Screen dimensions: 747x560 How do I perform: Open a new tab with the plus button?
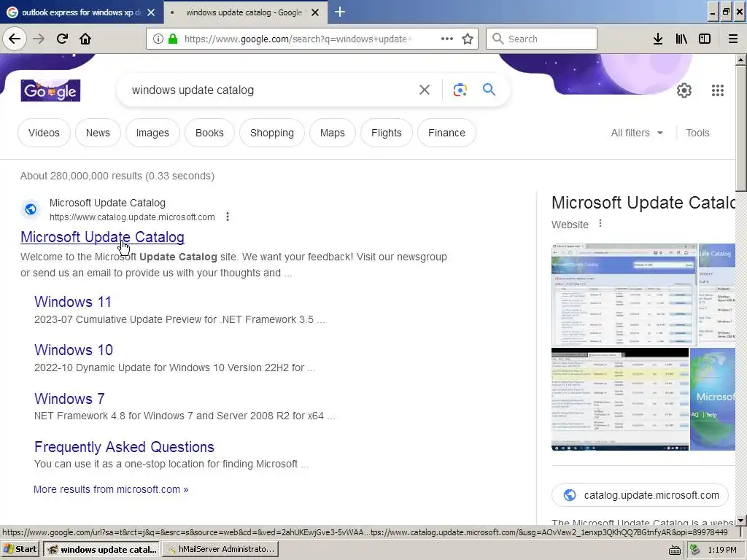pyautogui.click(x=340, y=12)
